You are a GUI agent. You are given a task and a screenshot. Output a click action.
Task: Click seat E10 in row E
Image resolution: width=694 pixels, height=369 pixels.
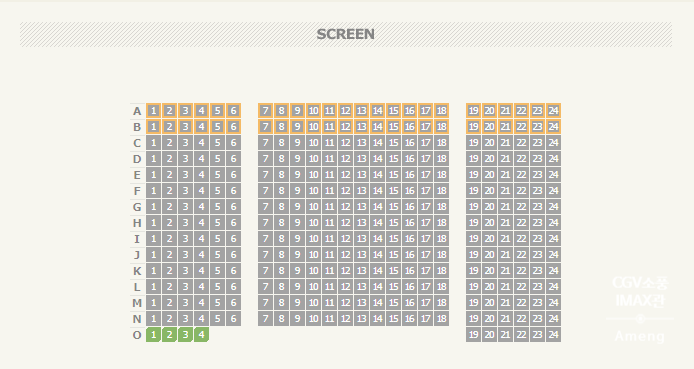click(x=313, y=175)
